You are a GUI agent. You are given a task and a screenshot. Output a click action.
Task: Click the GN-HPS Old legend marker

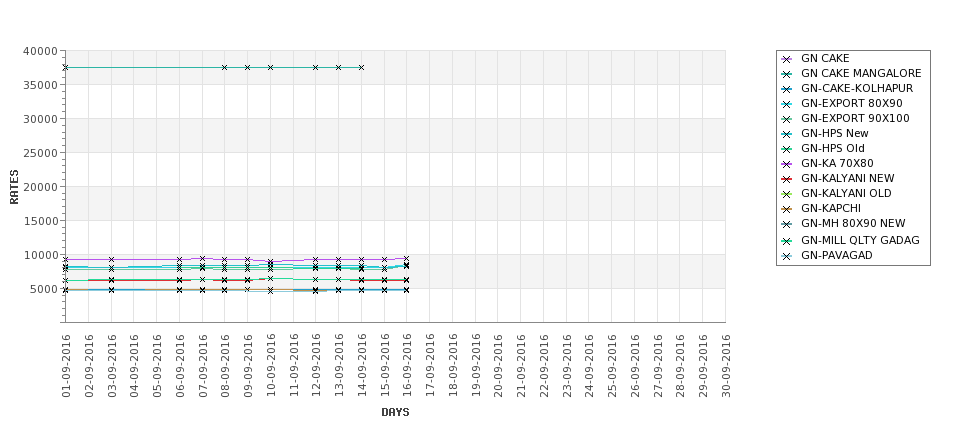(x=787, y=149)
